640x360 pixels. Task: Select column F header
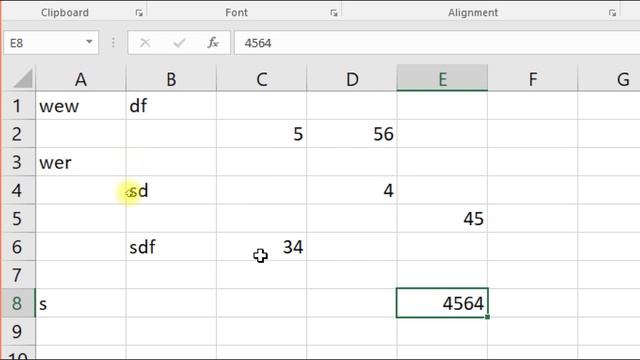[x=533, y=78]
